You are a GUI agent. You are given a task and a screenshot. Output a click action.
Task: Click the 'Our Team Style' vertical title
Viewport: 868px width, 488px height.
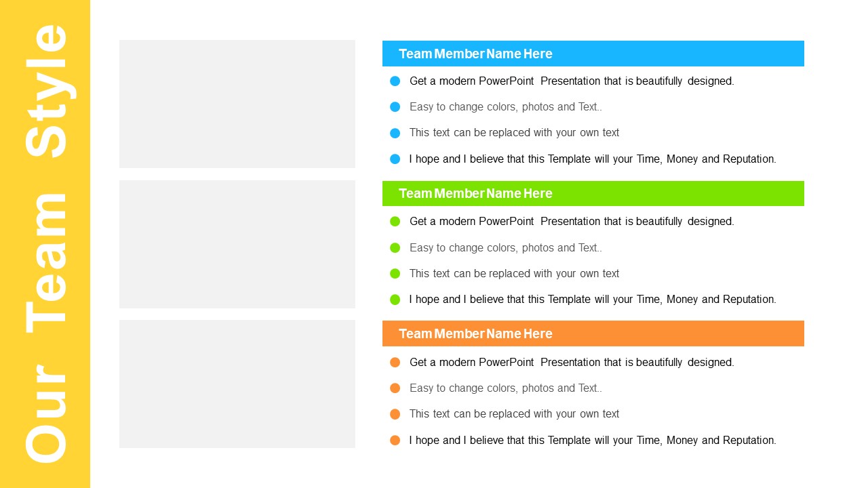(46, 244)
